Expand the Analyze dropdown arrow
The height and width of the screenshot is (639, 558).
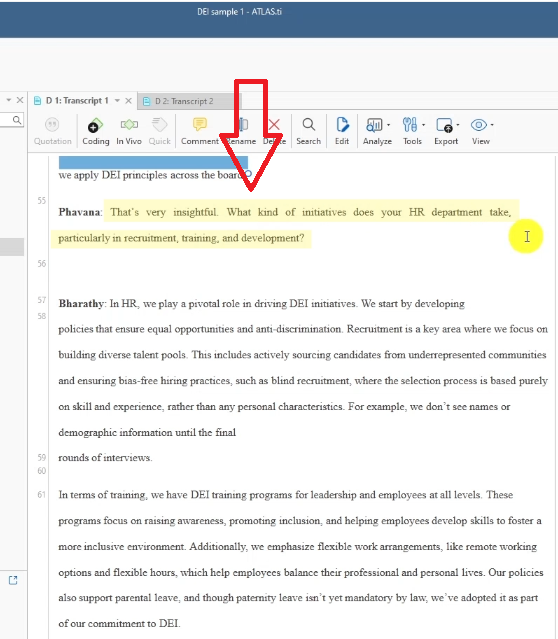[x=388, y=125]
